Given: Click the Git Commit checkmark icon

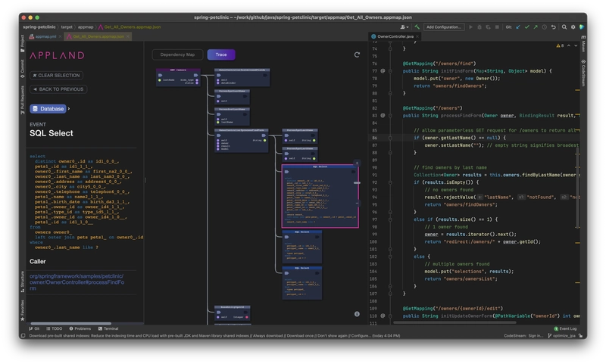Looking at the screenshot, I should point(526,27).
